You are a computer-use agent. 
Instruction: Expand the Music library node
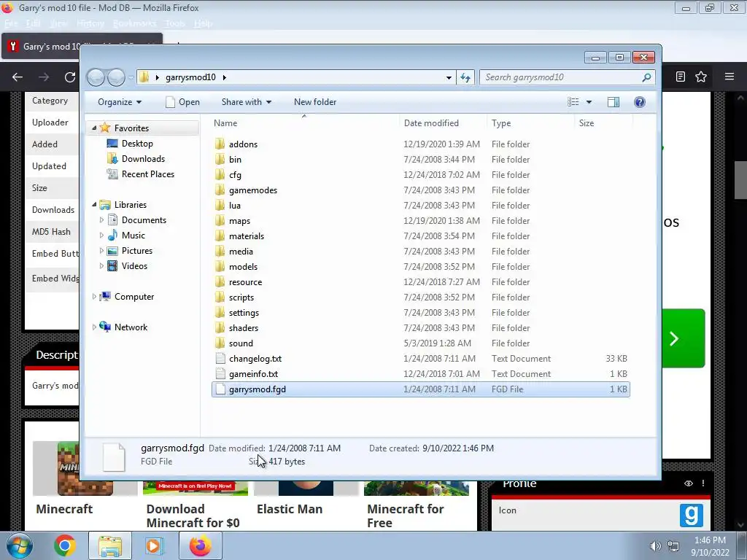(101, 236)
